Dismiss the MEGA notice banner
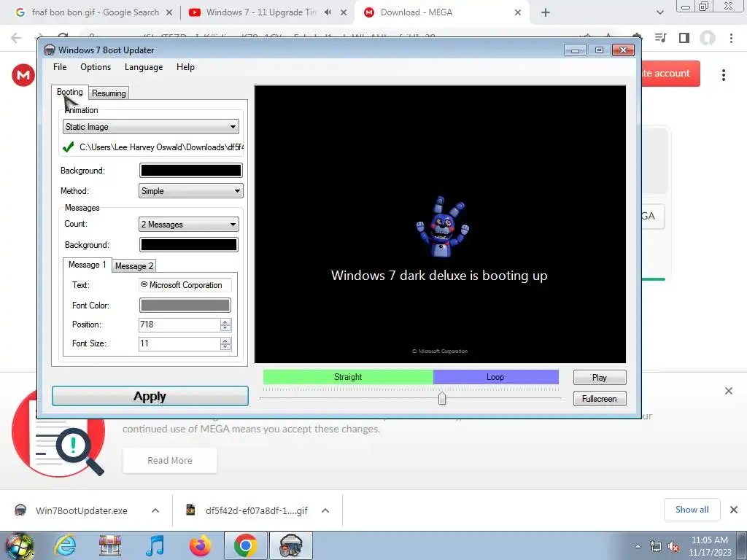The height and width of the screenshot is (560, 747). point(729,391)
